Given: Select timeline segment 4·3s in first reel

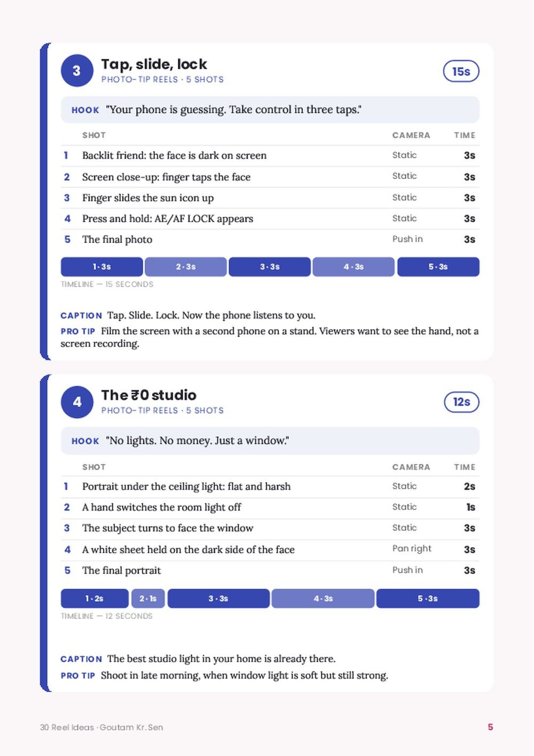Looking at the screenshot, I should 354,267.
